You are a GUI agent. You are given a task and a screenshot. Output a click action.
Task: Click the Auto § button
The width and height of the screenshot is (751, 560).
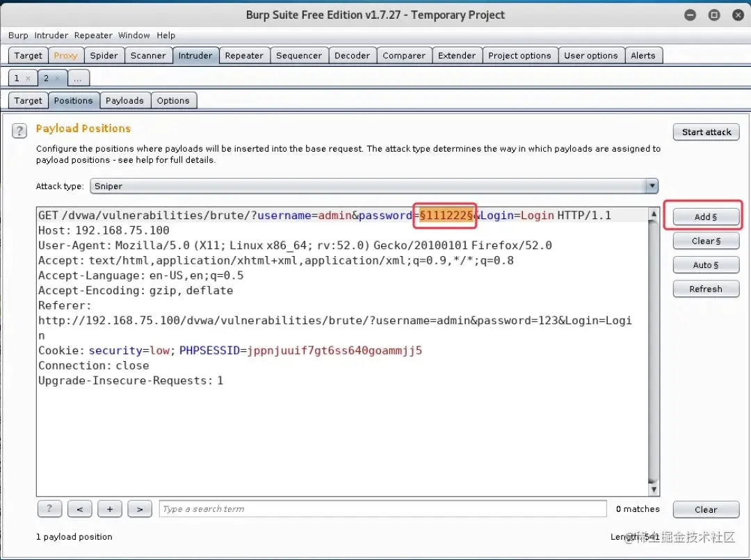coord(706,265)
